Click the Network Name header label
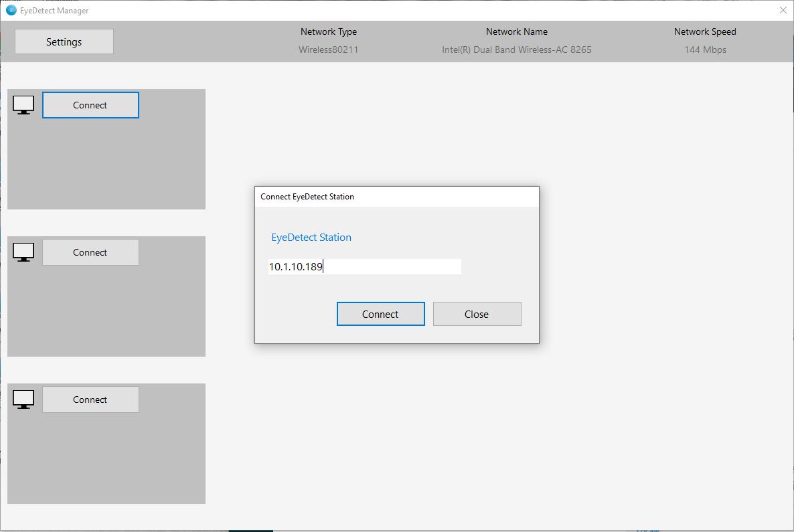The image size is (794, 532). [x=517, y=31]
